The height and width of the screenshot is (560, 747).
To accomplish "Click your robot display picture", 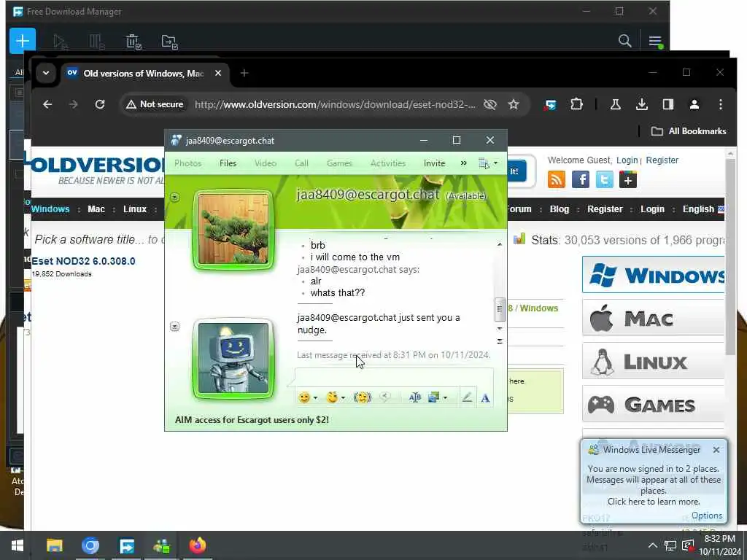I will [233, 358].
